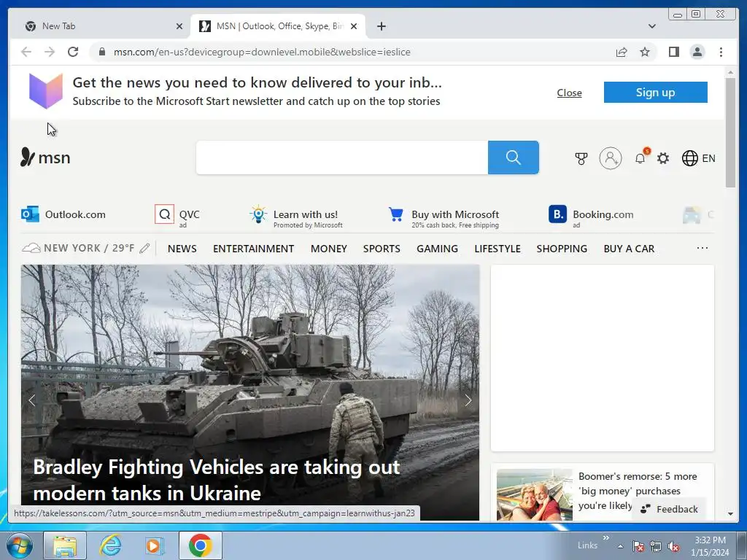Image resolution: width=747 pixels, height=560 pixels.
Task: Open Microsoft Rewards trophy icon
Action: [x=581, y=158]
